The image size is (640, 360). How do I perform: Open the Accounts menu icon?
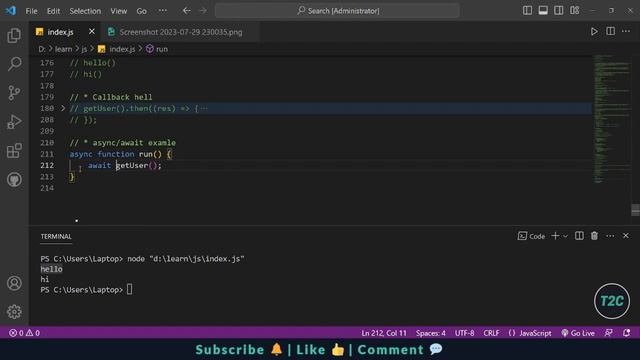tap(14, 283)
